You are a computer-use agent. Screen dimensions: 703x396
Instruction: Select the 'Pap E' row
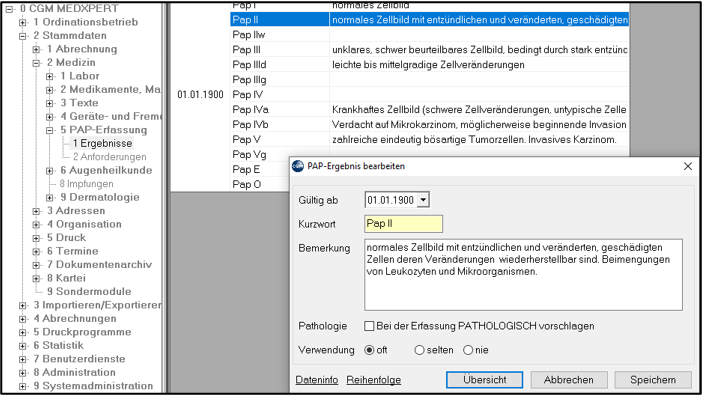(x=260, y=169)
